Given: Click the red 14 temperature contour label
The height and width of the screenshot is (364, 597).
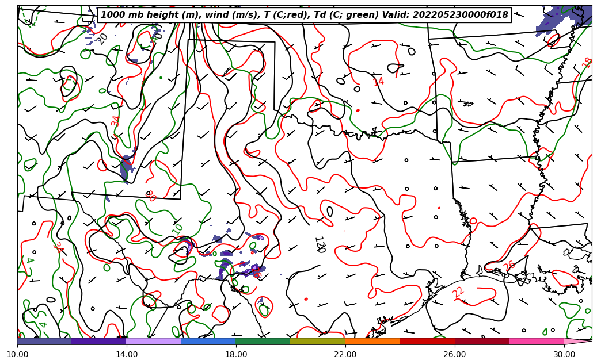Looking at the screenshot, I should pos(378,82).
